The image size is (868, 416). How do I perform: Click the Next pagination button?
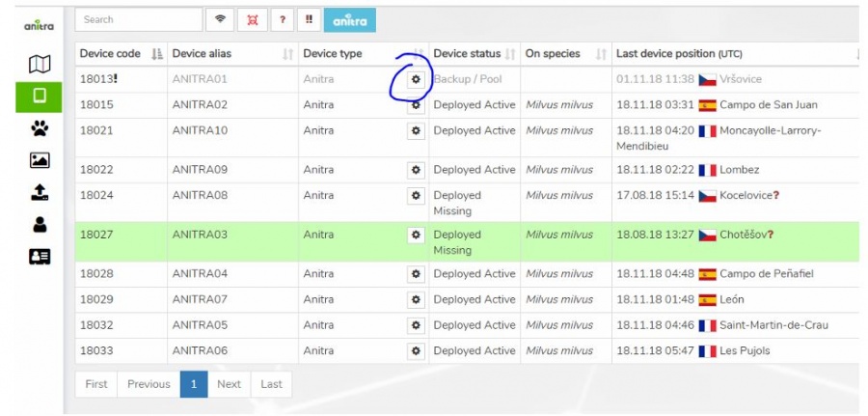[229, 384]
